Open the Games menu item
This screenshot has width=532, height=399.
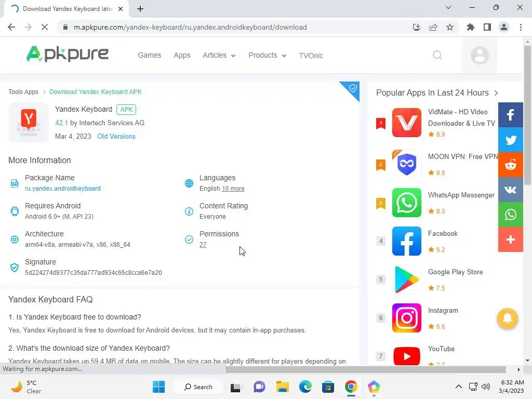tap(149, 55)
